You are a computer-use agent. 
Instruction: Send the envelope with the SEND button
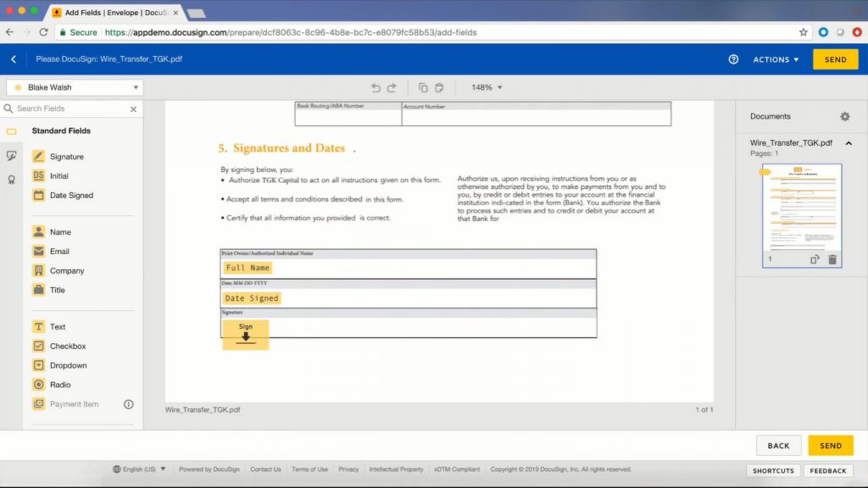coord(835,59)
